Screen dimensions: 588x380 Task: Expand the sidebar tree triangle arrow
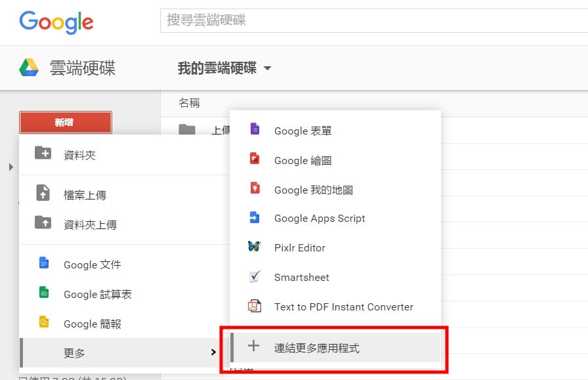click(x=11, y=167)
